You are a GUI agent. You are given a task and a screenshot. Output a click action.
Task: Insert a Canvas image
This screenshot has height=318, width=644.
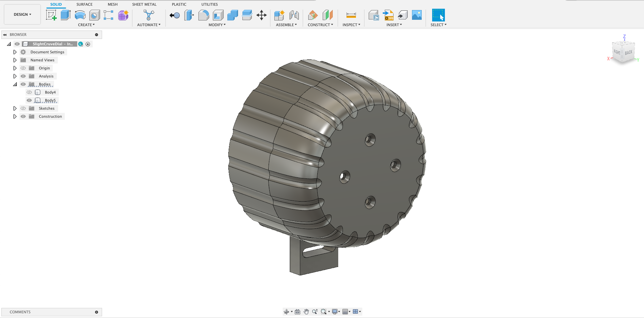click(x=417, y=15)
